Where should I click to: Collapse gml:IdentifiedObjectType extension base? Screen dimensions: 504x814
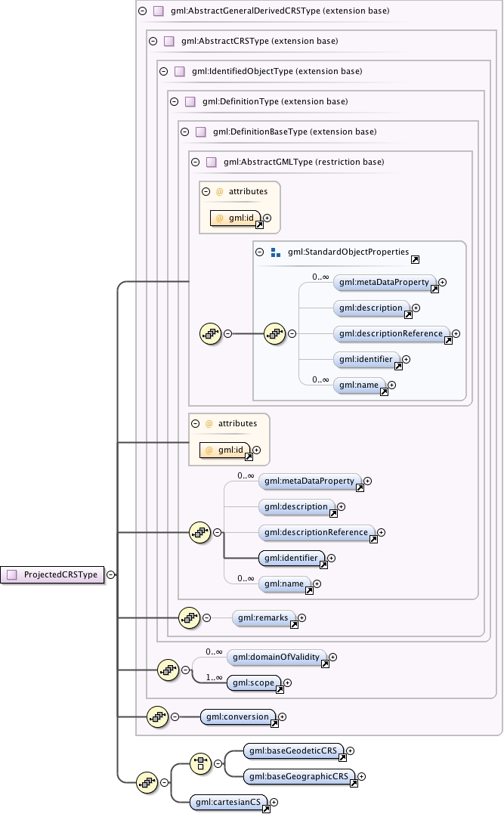[163, 71]
